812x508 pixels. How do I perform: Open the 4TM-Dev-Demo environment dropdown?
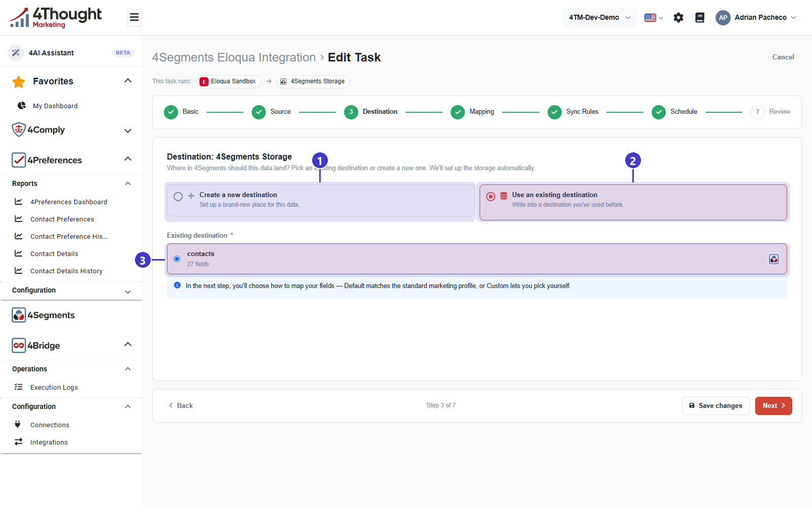pos(599,18)
